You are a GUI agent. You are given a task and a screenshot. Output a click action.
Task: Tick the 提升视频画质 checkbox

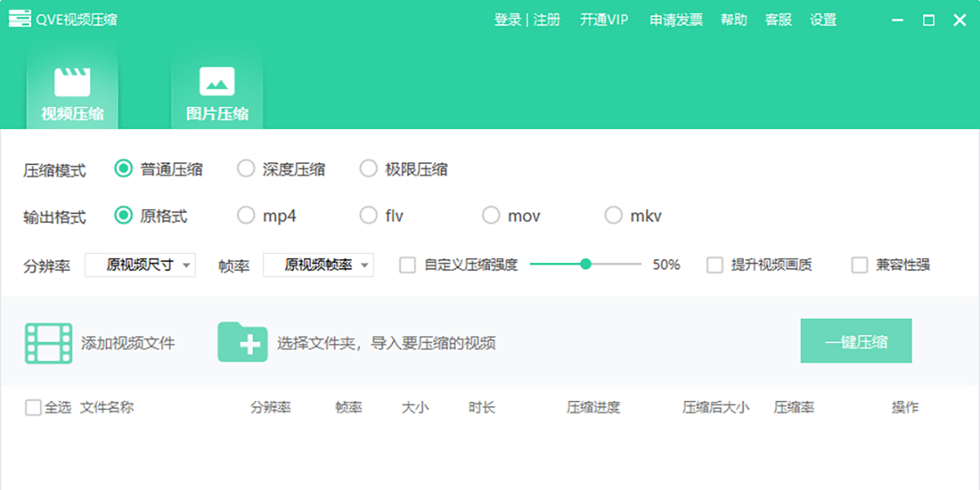point(715,265)
